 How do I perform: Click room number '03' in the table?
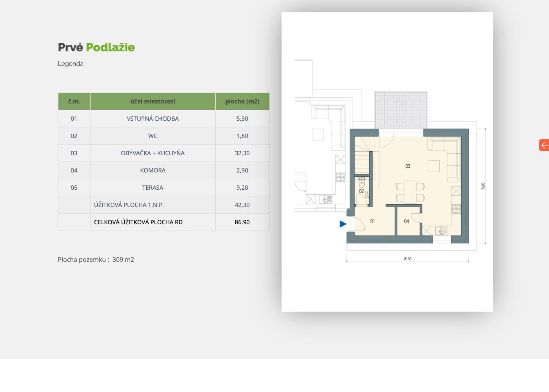pos(74,153)
